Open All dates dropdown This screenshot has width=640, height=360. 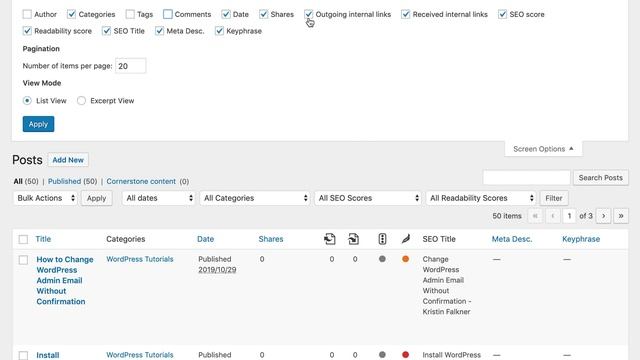point(158,198)
